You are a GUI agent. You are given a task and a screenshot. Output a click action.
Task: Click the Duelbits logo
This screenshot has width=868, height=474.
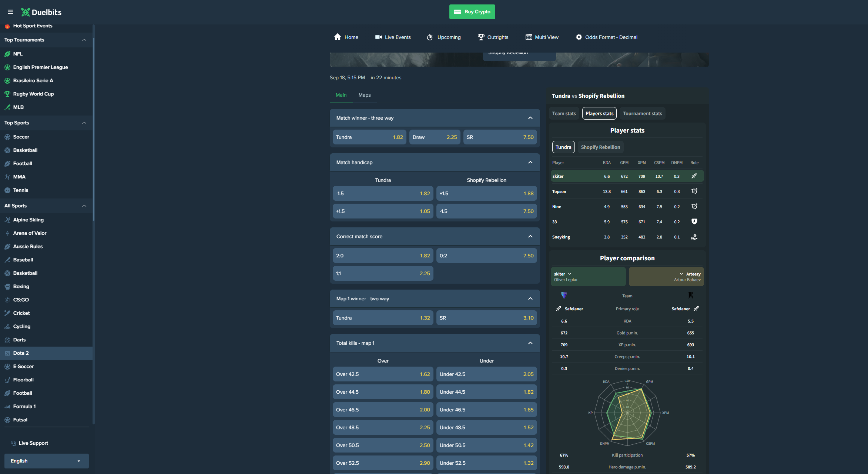pos(41,12)
